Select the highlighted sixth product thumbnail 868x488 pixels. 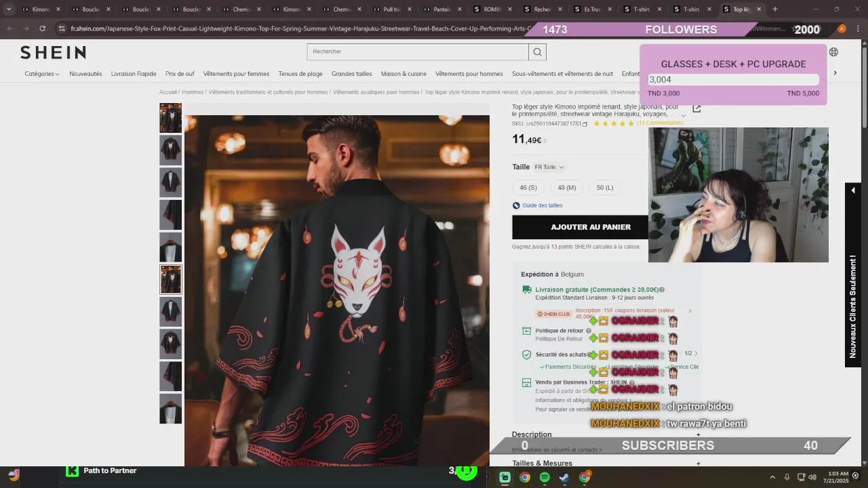coord(170,279)
